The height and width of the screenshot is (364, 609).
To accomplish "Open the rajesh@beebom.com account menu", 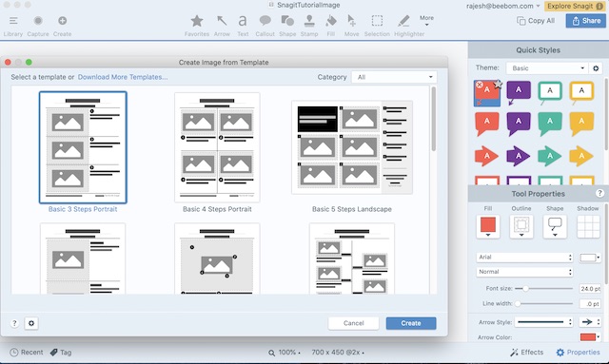I will (503, 7).
